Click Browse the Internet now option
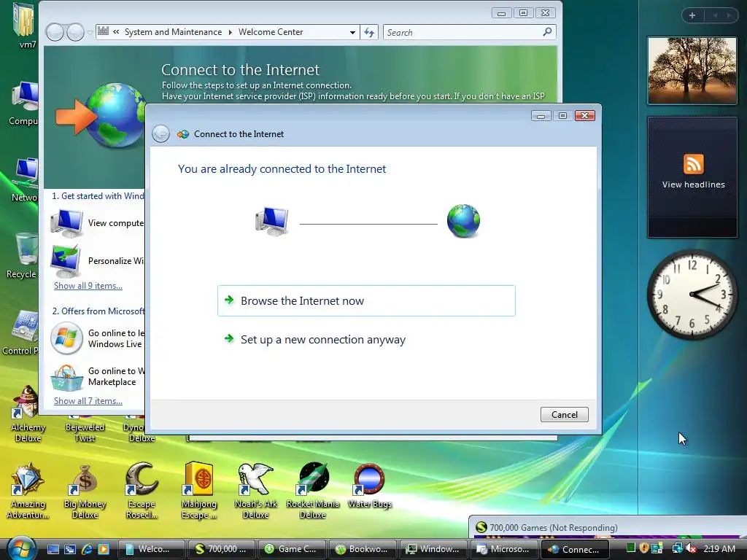The image size is (747, 560). click(x=366, y=300)
